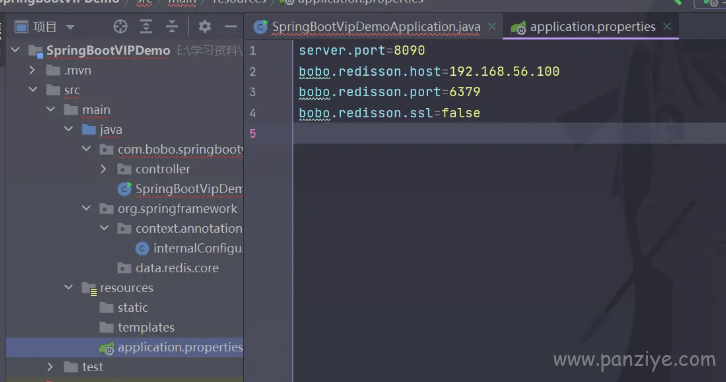Open project panel settings gear

click(x=205, y=27)
